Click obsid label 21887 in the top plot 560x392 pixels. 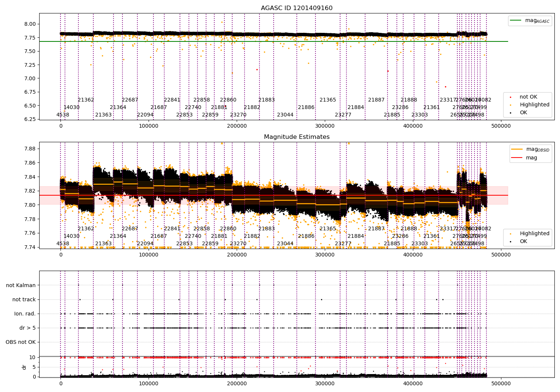[x=376, y=100]
